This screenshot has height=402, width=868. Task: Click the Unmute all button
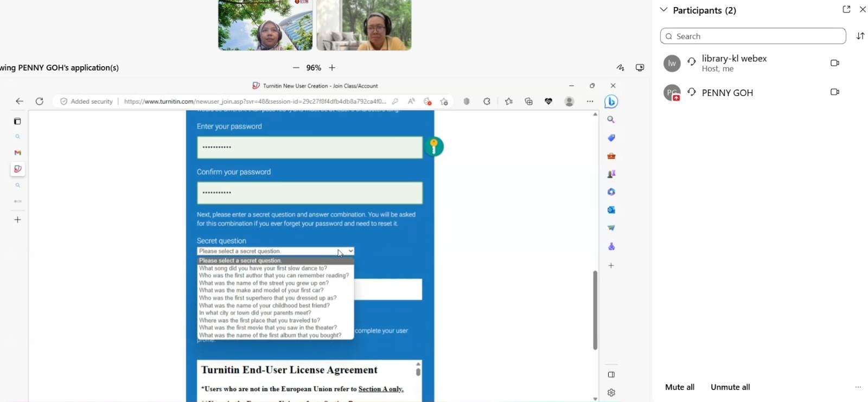[730, 387]
